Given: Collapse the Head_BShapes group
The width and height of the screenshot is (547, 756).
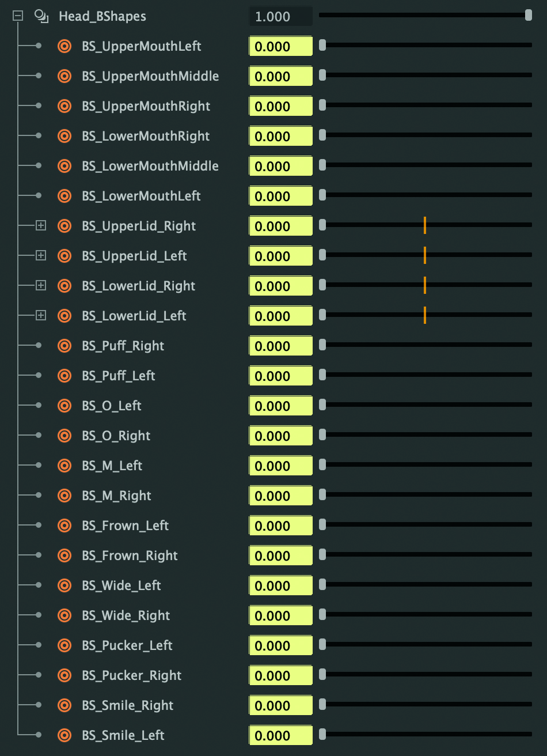Looking at the screenshot, I should coord(18,16).
